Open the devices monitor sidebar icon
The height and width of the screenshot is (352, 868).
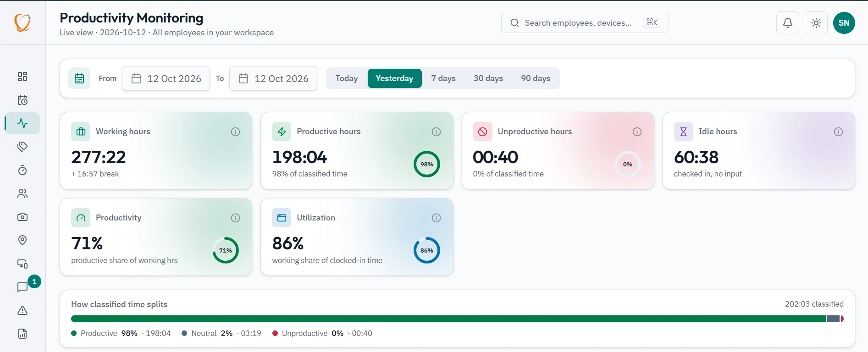[x=22, y=264]
